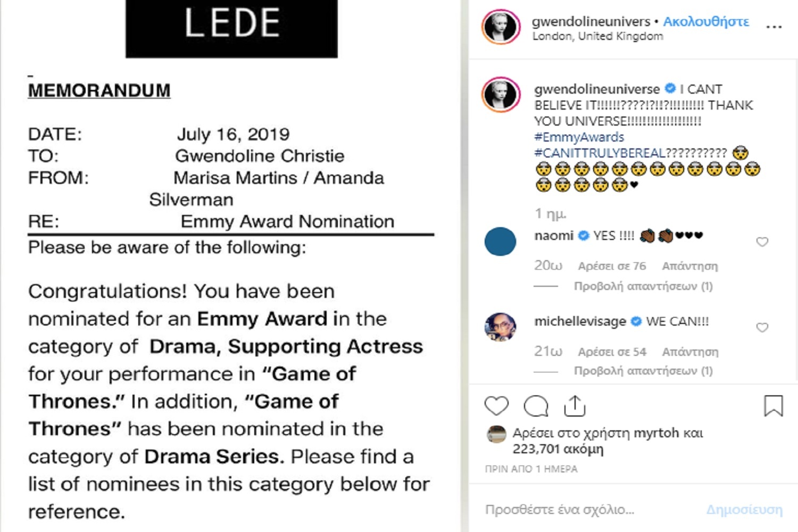Like michellevisage's comment heart

click(762, 328)
